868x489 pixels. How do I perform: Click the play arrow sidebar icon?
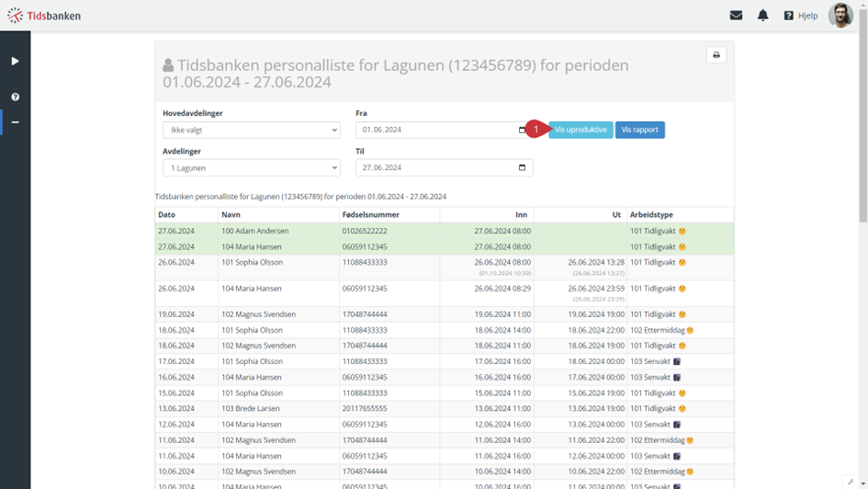click(x=15, y=61)
